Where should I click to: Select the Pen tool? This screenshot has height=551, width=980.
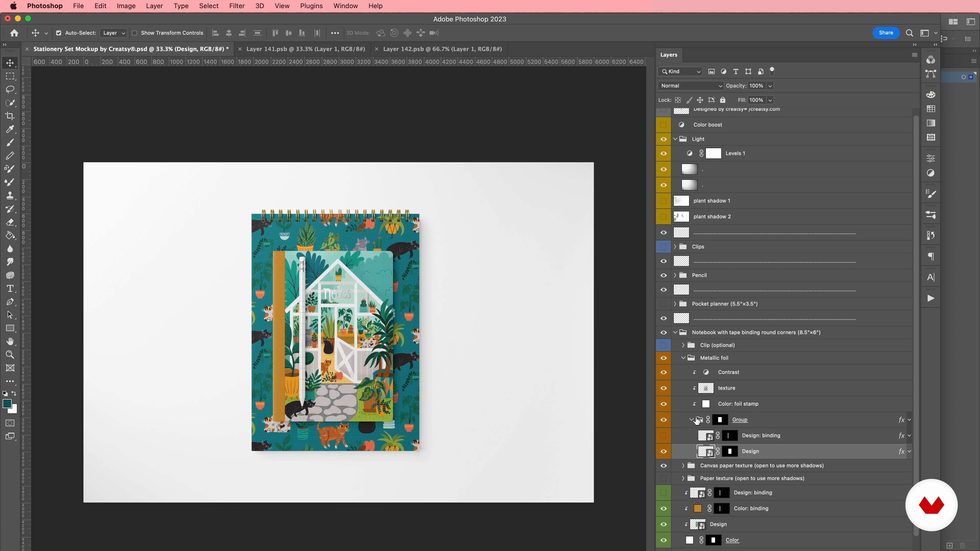(10, 302)
